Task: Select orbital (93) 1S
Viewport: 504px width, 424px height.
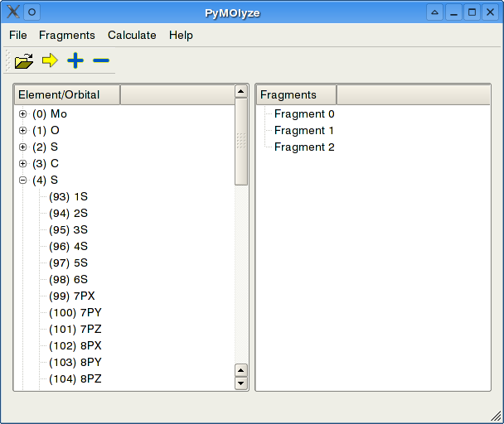Action: point(69,196)
